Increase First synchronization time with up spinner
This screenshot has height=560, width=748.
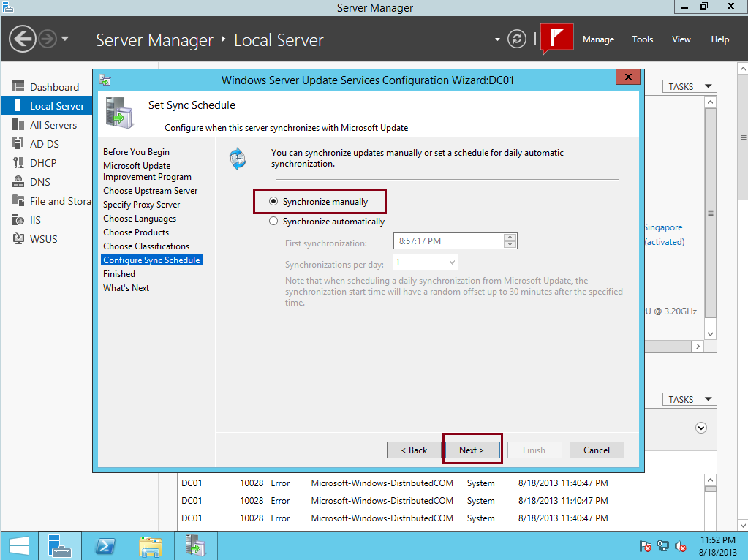click(510, 237)
